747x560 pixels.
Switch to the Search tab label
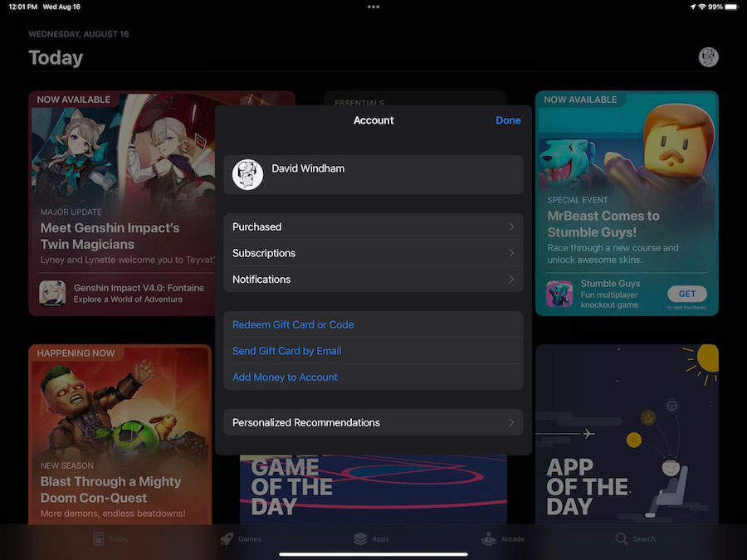point(644,539)
